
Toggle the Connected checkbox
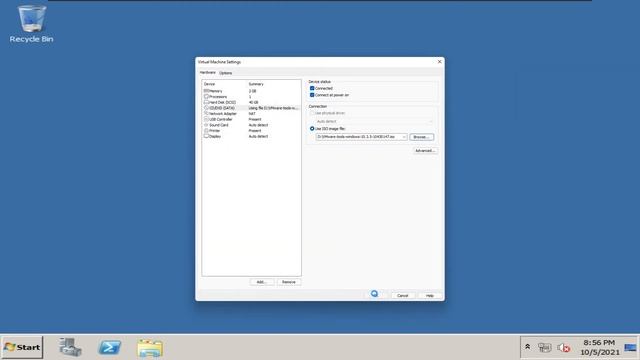(312, 88)
